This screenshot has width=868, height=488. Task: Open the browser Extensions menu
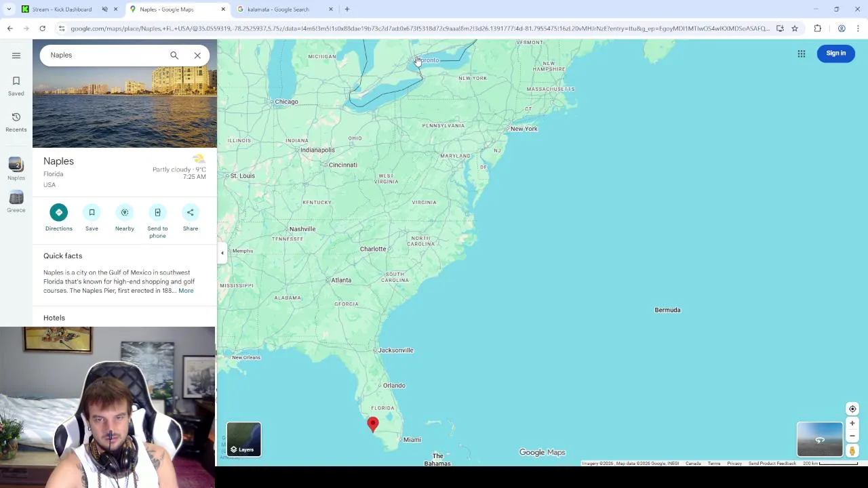coord(817,28)
